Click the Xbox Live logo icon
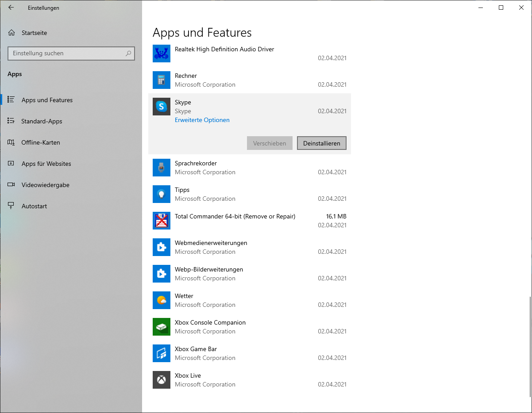This screenshot has height=413, width=532. tap(162, 380)
